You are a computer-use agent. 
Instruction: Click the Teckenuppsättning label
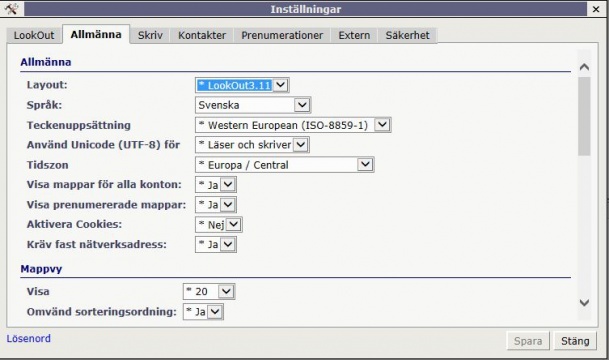[79, 125]
